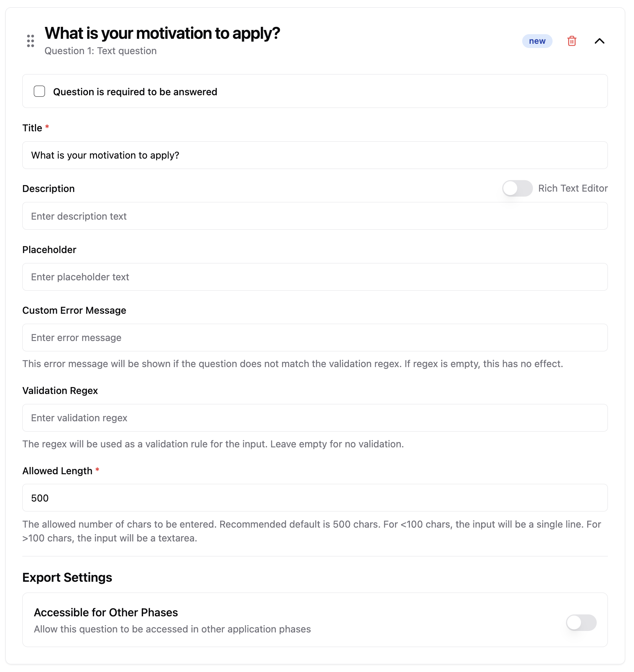Collapse the question card with chevron

coord(599,41)
